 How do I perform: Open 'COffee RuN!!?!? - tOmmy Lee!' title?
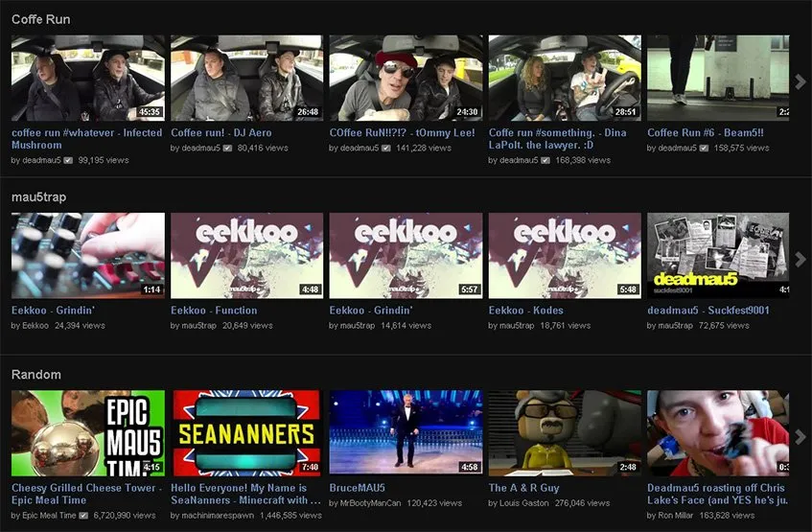[x=403, y=132]
